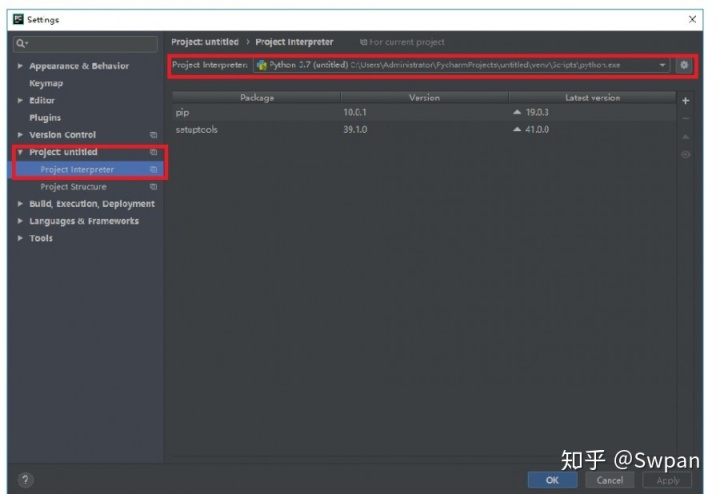Click the plus icon to install package

tap(686, 101)
